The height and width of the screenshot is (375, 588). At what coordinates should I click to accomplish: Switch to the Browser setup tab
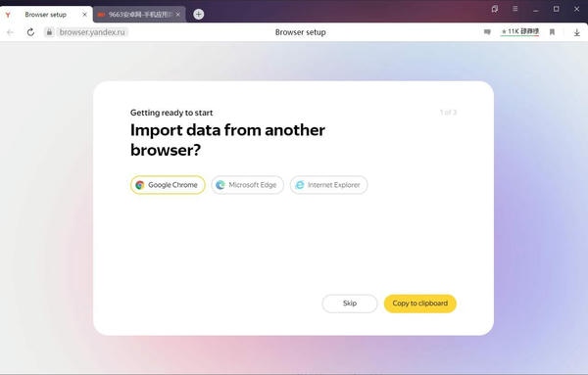(46, 15)
